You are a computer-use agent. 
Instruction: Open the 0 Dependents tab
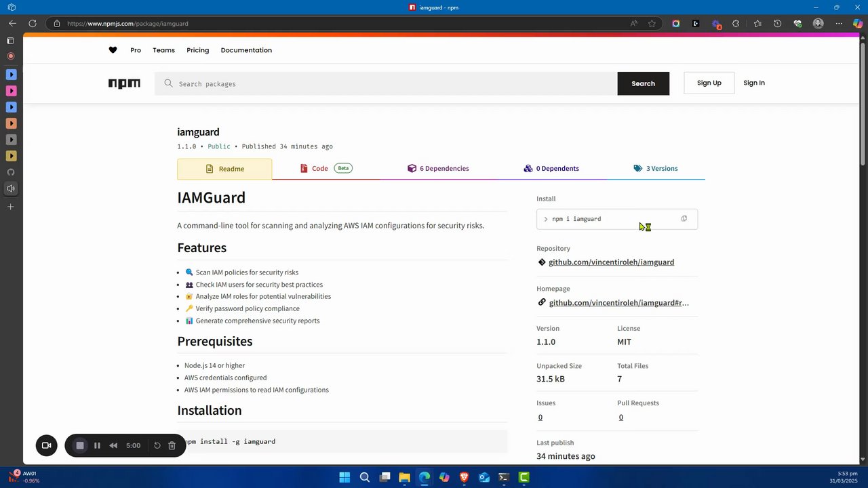(x=551, y=168)
